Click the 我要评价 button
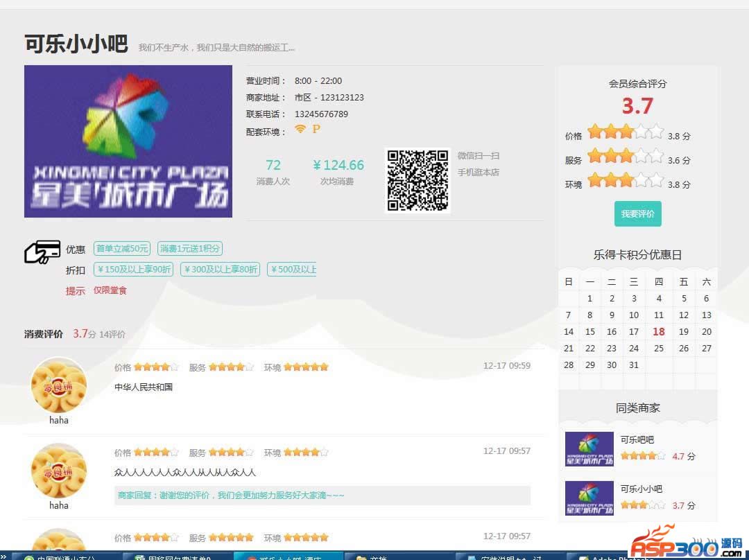The width and height of the screenshot is (749, 560). [x=637, y=213]
